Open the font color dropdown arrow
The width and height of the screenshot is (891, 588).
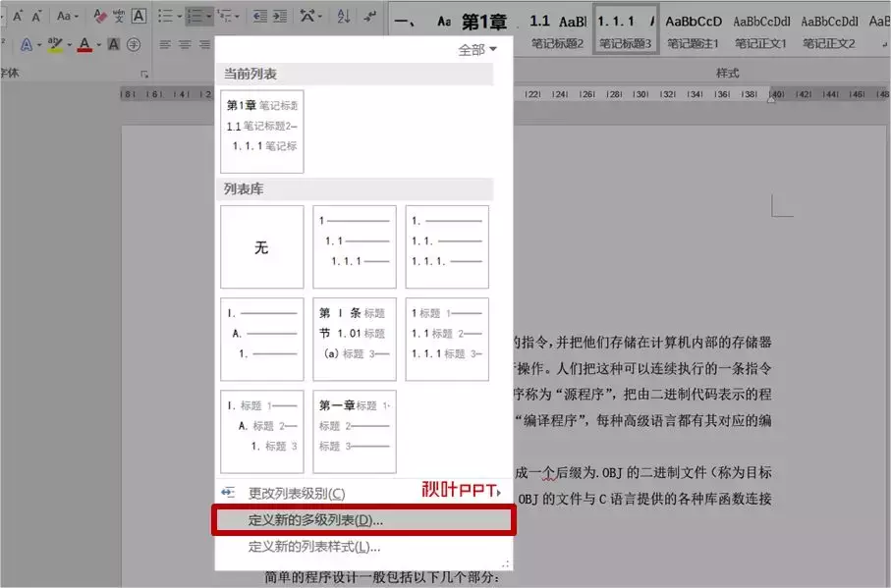(x=99, y=45)
